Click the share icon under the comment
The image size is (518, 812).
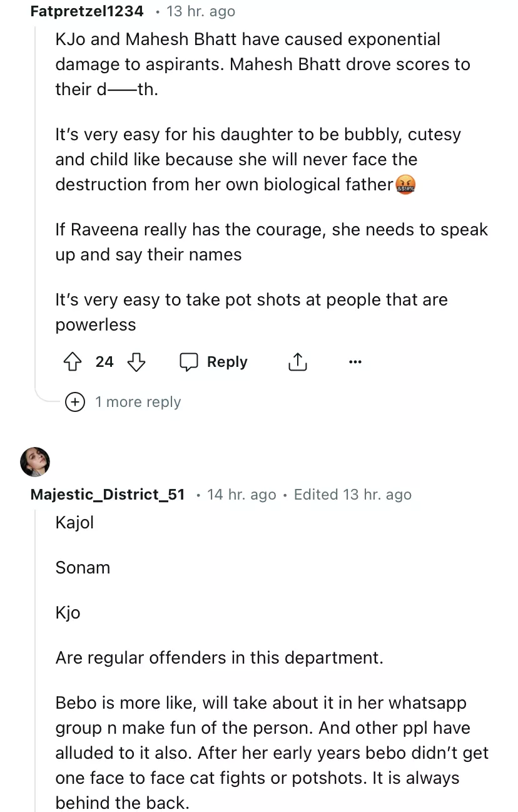298,362
